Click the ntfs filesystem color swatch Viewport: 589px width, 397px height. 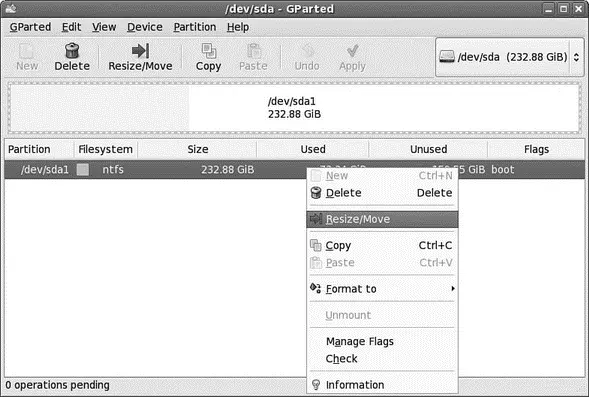pos(83,169)
